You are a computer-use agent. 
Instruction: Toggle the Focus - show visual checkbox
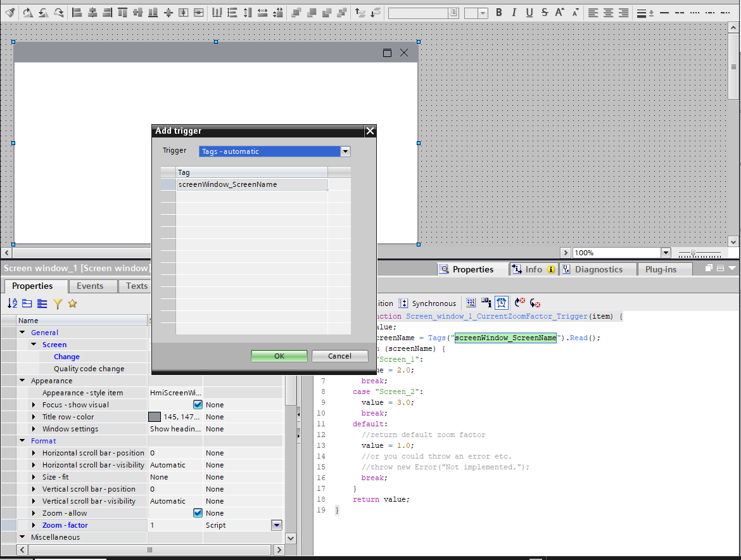198,405
